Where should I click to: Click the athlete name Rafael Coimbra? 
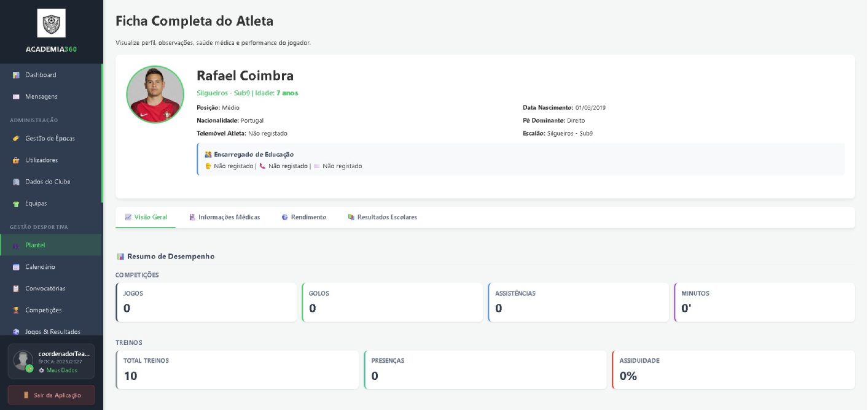coord(245,75)
